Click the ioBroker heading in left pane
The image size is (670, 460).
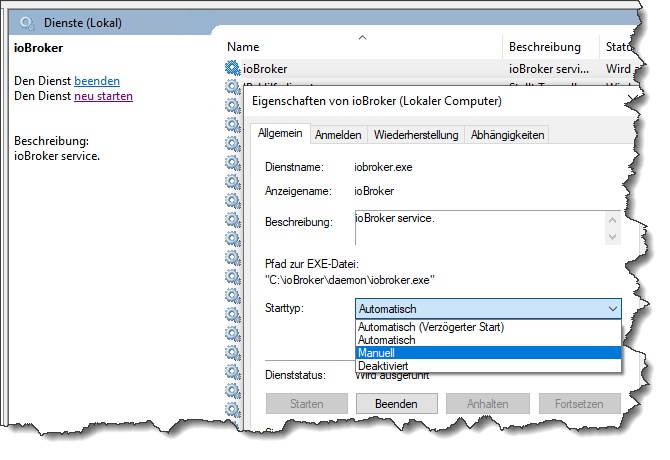(x=38, y=48)
